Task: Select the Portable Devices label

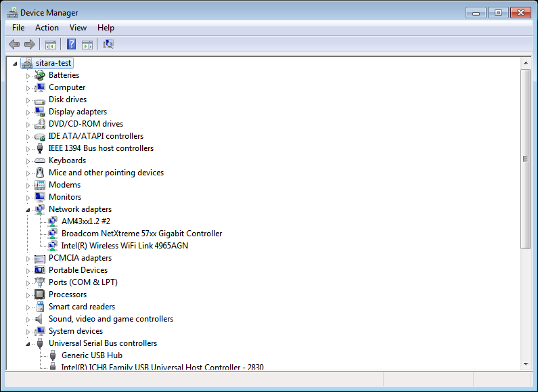Action: 78,270
